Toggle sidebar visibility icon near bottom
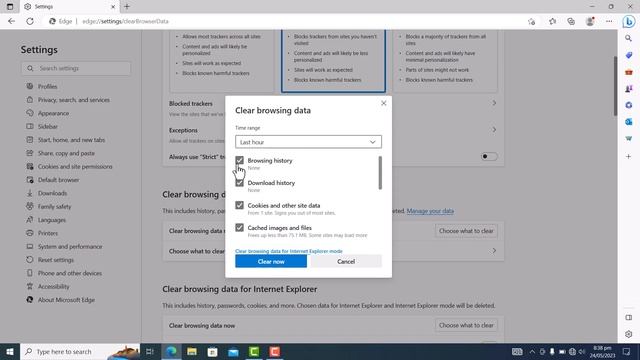 point(629,318)
